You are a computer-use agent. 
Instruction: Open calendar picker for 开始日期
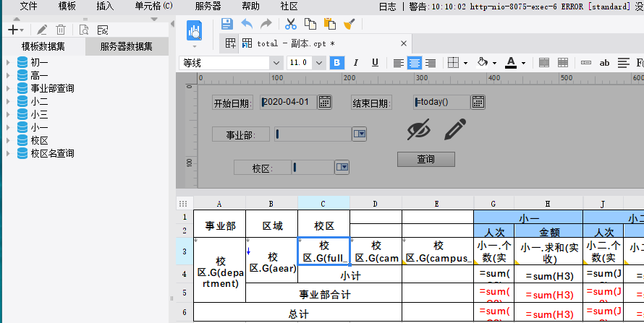324,102
